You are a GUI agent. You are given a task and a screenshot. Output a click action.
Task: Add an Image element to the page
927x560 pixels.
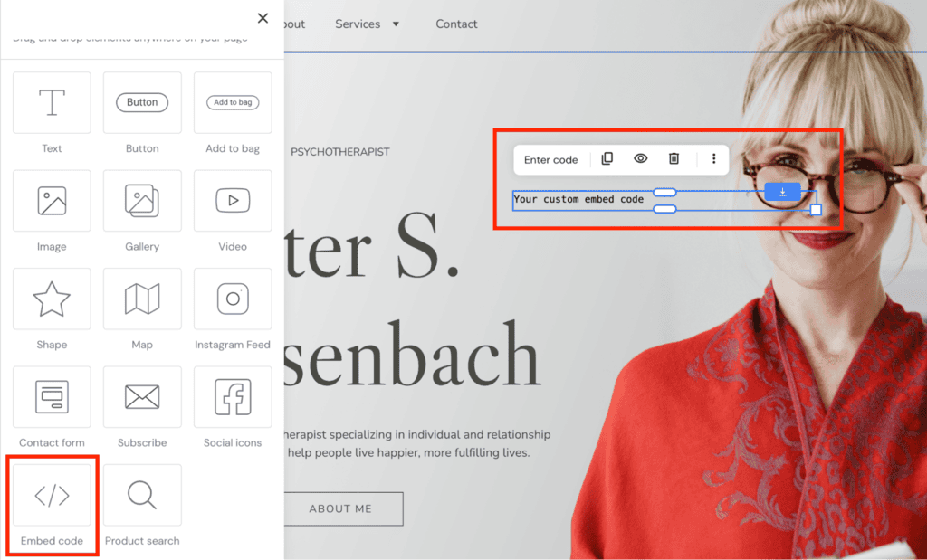(x=52, y=201)
